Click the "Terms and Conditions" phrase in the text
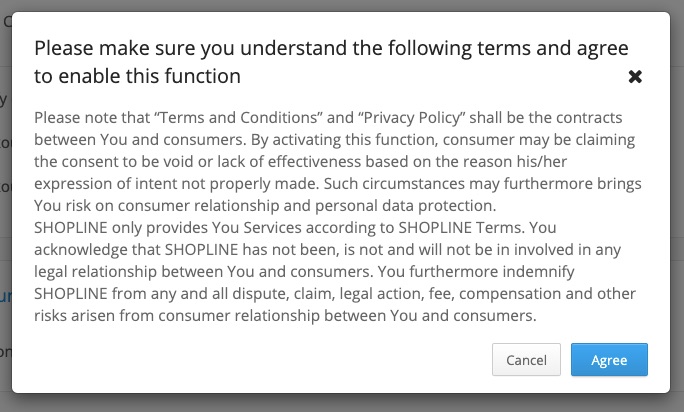This screenshot has height=412, width=684. pyautogui.click(x=238, y=117)
